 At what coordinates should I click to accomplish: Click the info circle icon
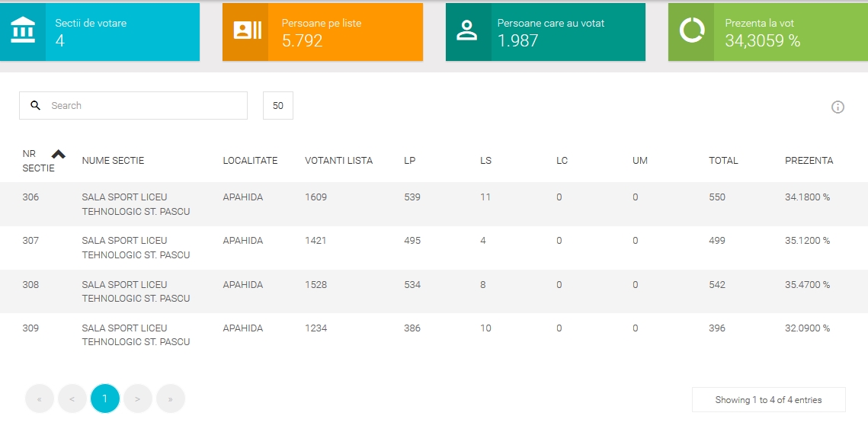(838, 107)
